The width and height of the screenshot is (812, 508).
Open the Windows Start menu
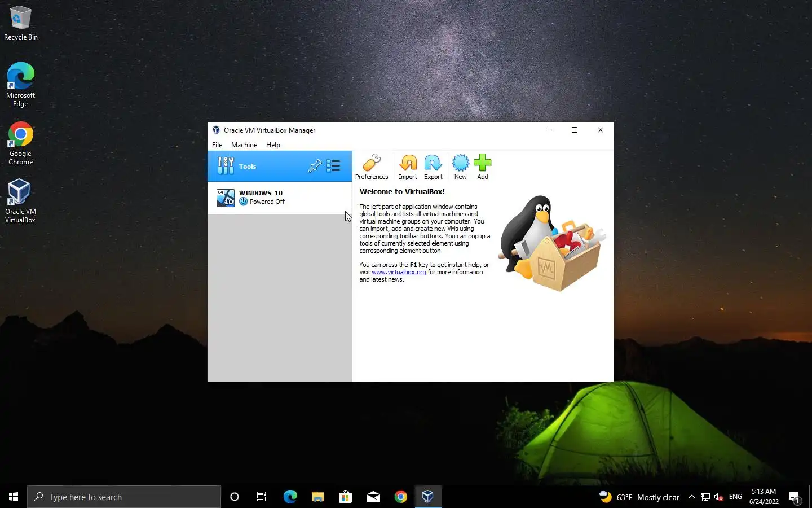tap(14, 497)
